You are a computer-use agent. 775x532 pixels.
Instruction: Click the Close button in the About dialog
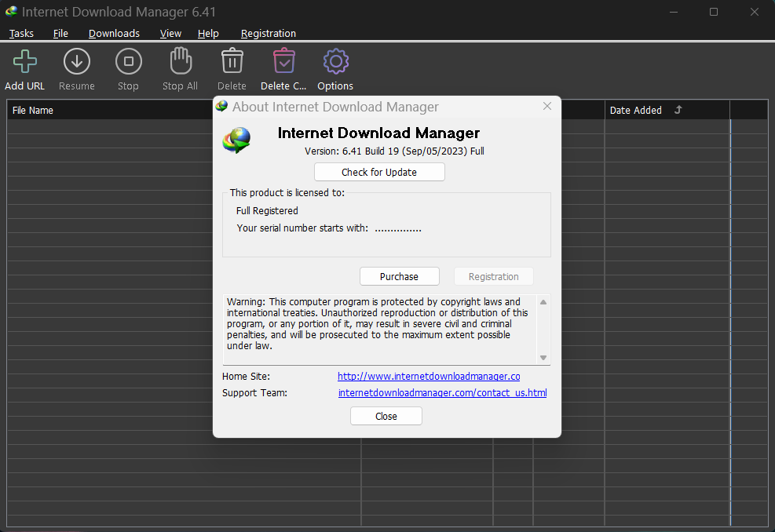386,416
